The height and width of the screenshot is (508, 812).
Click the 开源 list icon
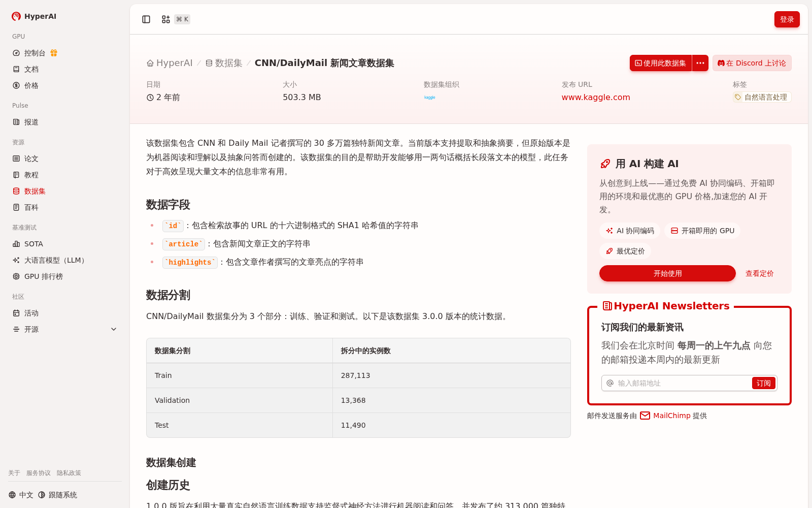pyautogui.click(x=16, y=329)
